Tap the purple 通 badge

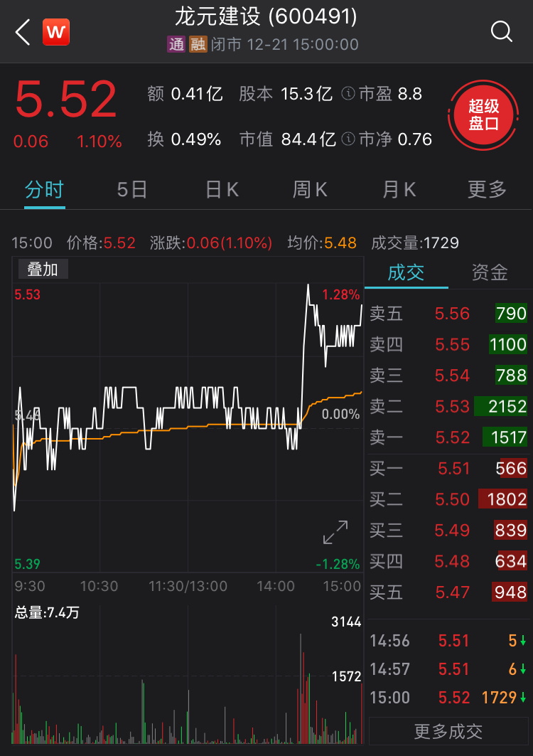(176, 44)
